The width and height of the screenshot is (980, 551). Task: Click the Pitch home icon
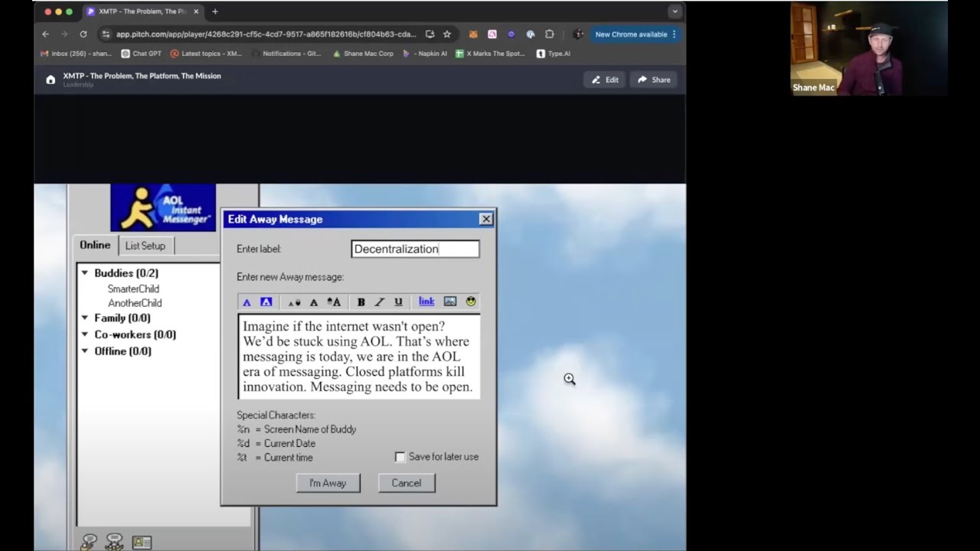(x=51, y=80)
